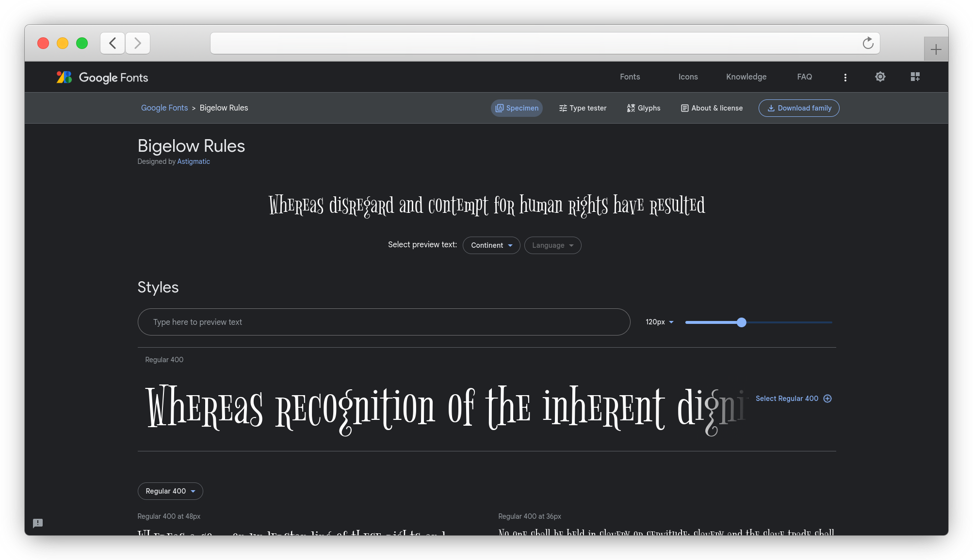Click the Google Fonts breadcrumb link
This screenshot has height=560, width=973.
pyautogui.click(x=164, y=108)
